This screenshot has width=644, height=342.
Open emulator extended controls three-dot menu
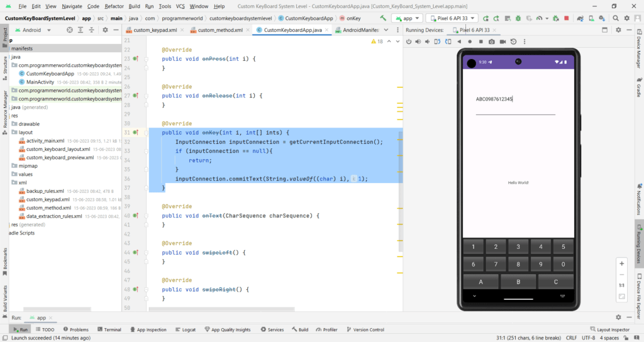click(x=525, y=41)
